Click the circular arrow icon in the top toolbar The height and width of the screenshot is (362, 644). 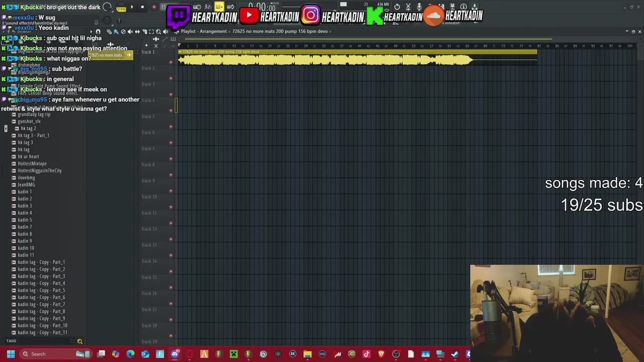pyautogui.click(x=397, y=7)
